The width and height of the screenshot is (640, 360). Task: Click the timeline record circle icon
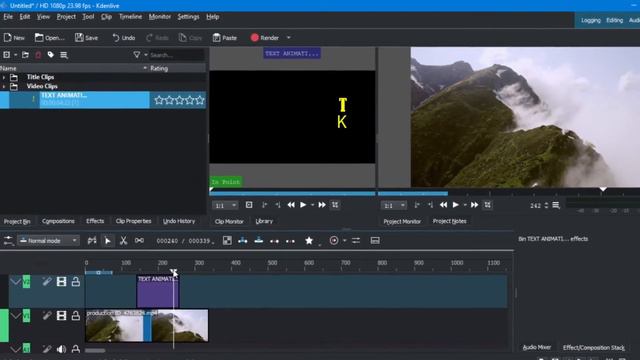click(x=334, y=240)
